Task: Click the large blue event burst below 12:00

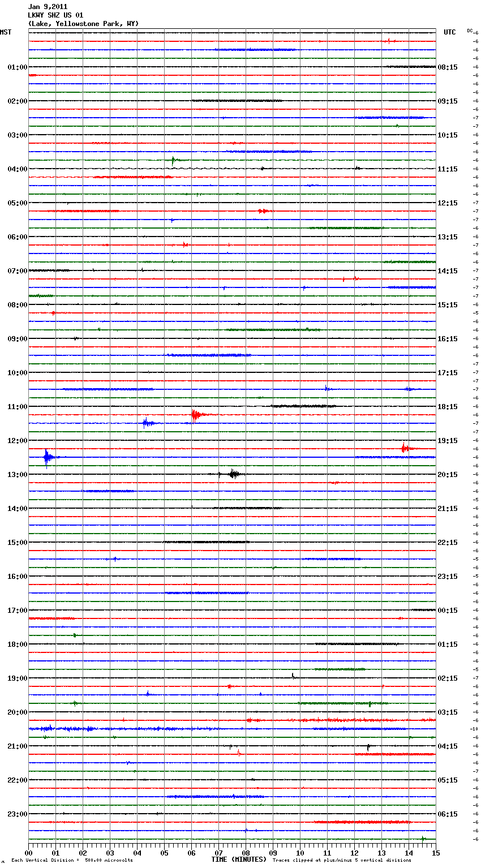Action: click(49, 457)
